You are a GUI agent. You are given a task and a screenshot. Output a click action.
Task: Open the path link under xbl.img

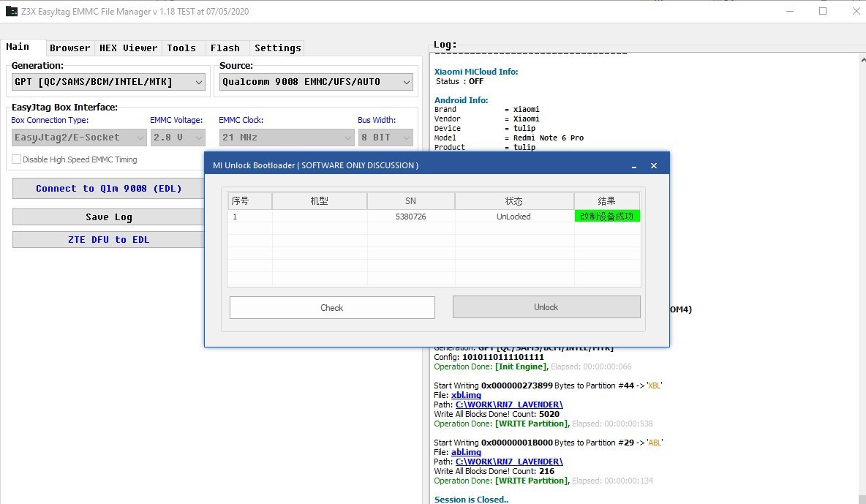[509, 405]
